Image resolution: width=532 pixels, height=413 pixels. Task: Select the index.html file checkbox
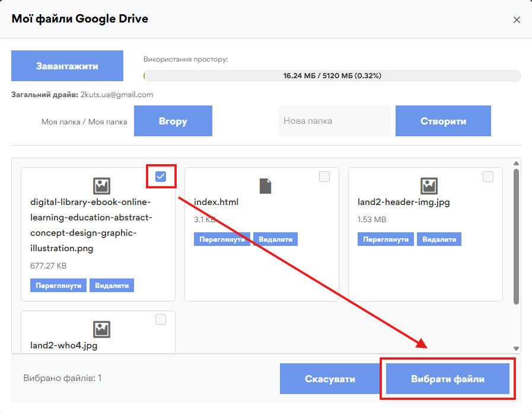pyautogui.click(x=324, y=177)
